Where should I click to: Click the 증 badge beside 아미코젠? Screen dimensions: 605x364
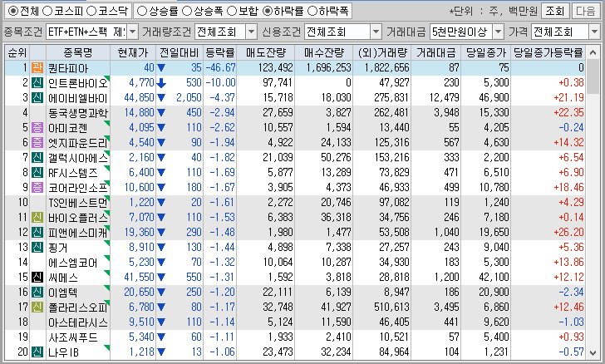[37, 127]
